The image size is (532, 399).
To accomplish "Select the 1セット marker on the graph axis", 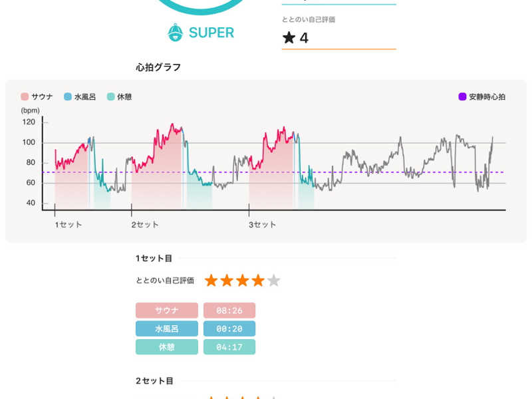I will (68, 224).
